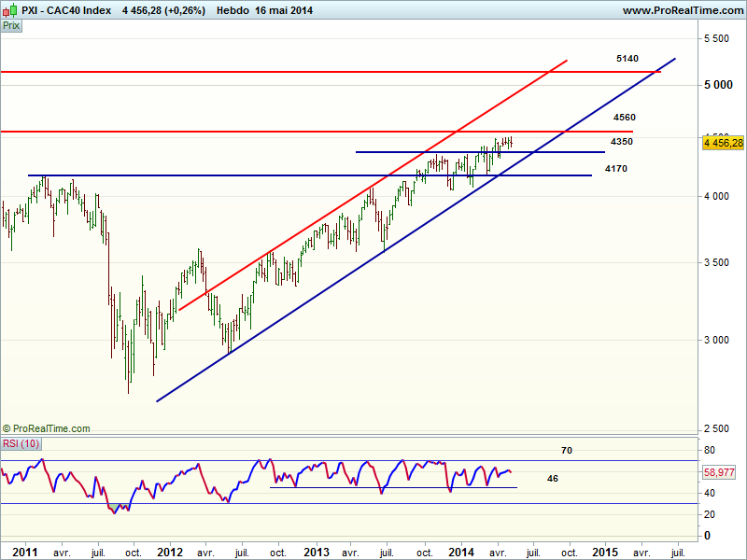Image resolution: width=747 pixels, height=560 pixels.
Task: Click the 4 456,28 current price tag
Action: (x=722, y=143)
